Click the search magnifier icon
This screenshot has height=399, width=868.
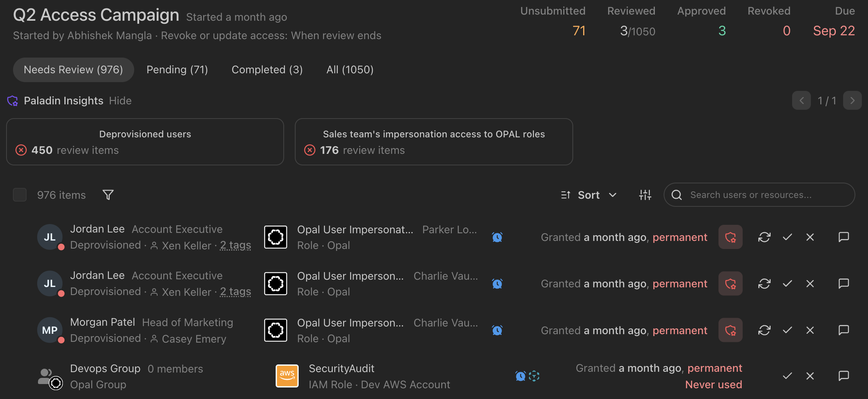tap(677, 195)
